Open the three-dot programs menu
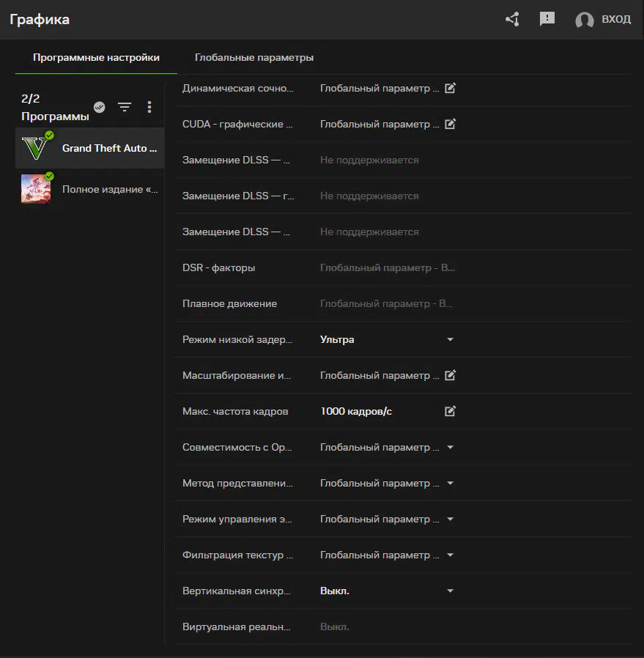 (149, 107)
